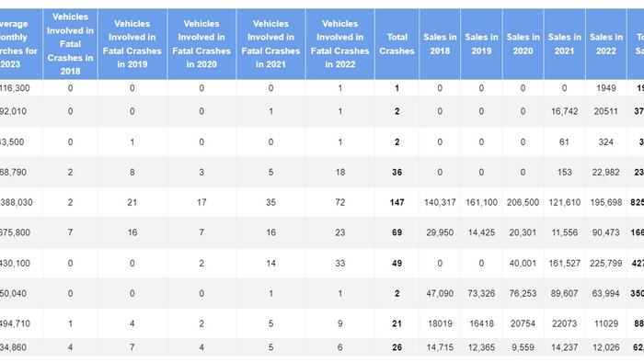The height and width of the screenshot is (362, 644).
Task: Click the sales cell 14,237
Action: click(x=564, y=347)
